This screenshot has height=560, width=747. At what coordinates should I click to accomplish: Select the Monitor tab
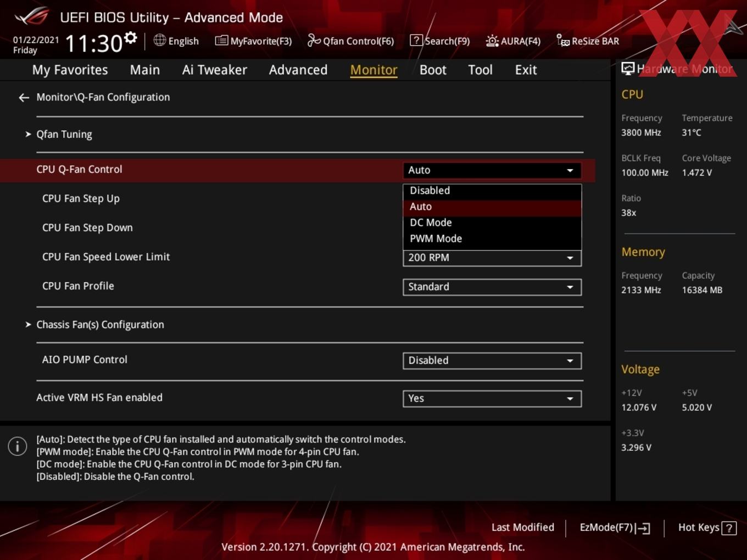(374, 70)
